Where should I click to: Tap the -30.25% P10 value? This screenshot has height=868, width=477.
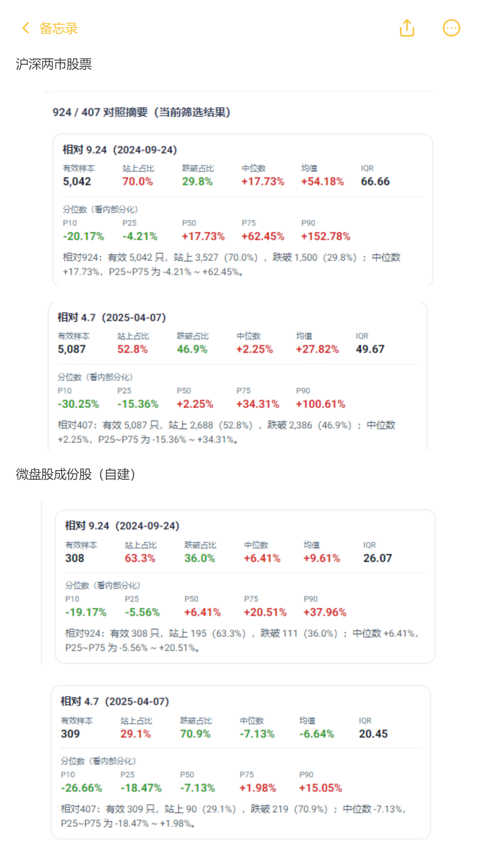coord(78,404)
